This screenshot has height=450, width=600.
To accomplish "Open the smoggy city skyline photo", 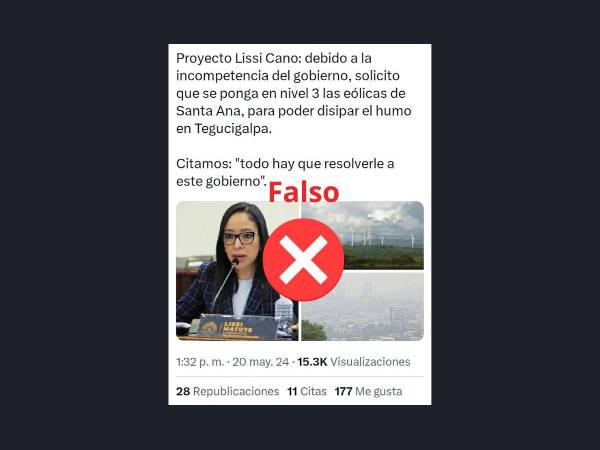I will [x=362, y=307].
